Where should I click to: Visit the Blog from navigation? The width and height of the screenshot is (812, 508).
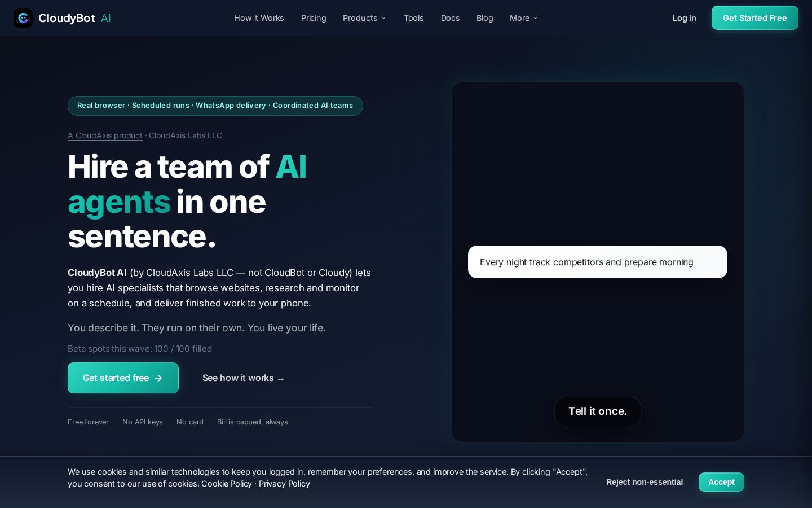[484, 18]
